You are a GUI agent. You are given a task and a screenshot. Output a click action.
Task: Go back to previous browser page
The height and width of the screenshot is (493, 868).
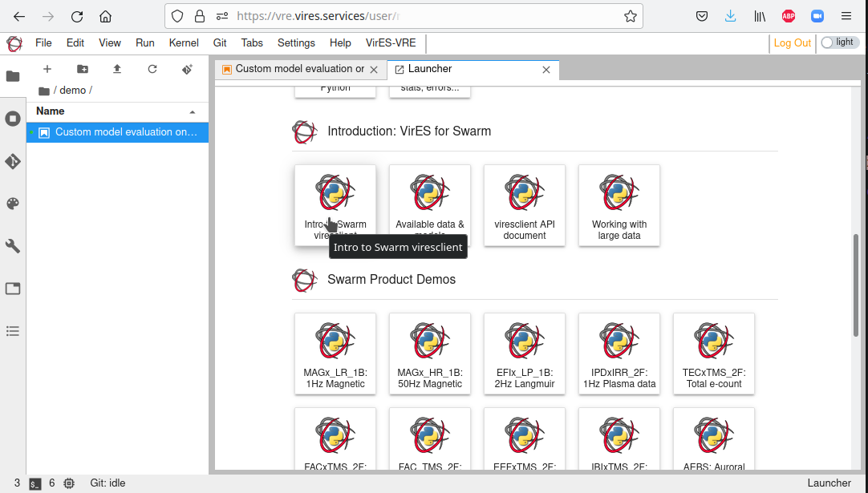(19, 17)
